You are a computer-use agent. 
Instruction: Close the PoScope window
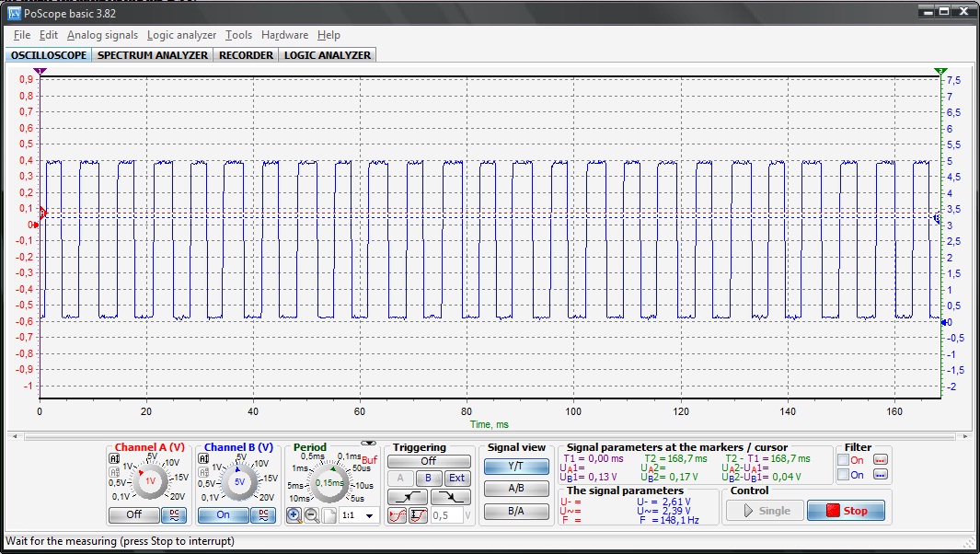pyautogui.click(x=963, y=11)
